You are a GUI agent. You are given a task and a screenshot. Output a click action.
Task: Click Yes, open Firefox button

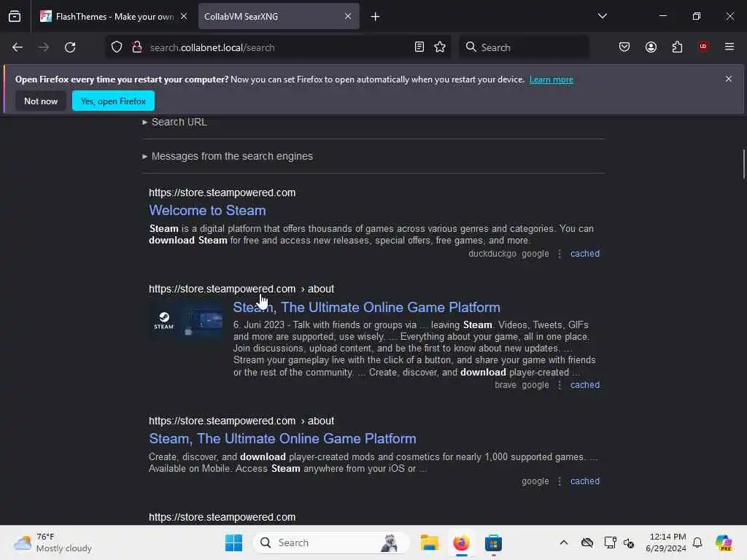coord(113,101)
